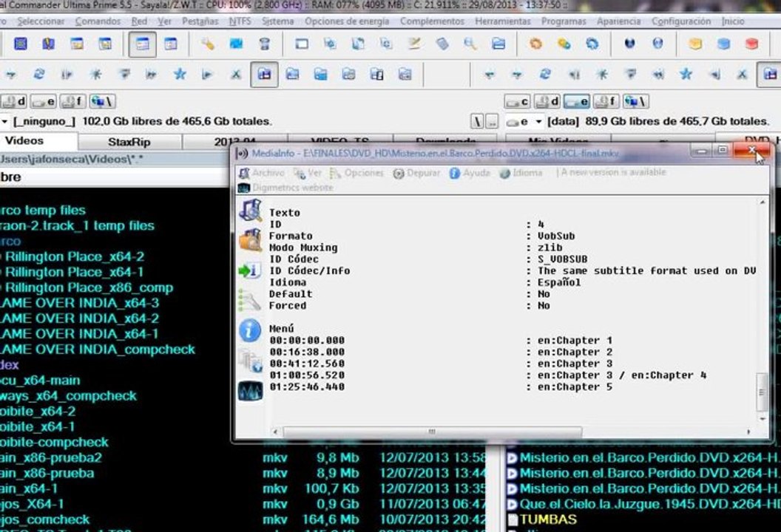Click the red cube icon in top toolbar

click(751, 44)
